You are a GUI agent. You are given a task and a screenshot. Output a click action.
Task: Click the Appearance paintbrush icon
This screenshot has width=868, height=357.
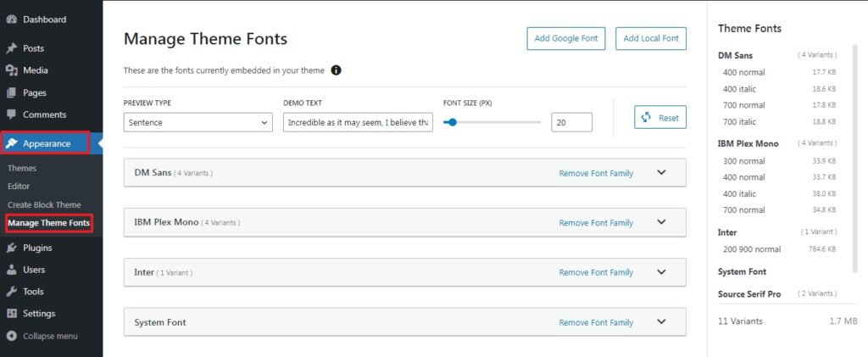(11, 143)
